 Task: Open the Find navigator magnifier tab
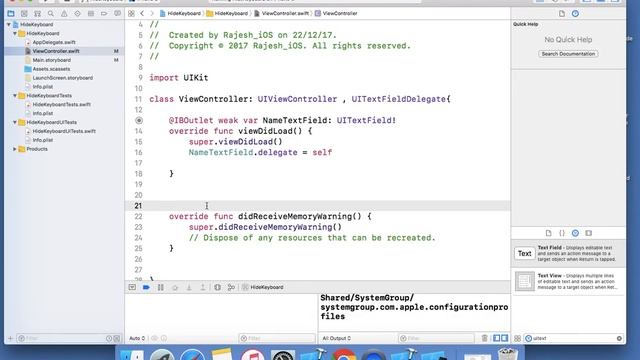51,13
